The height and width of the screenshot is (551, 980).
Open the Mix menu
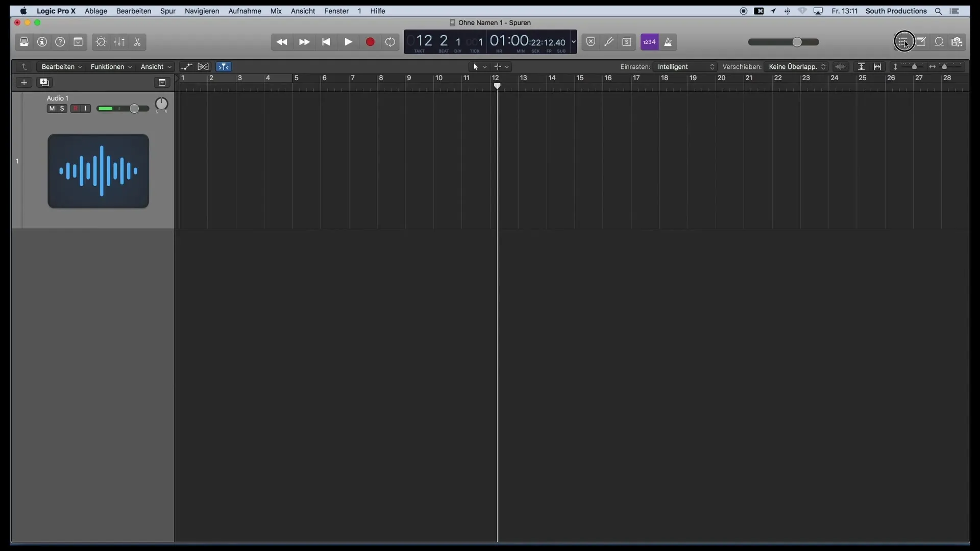(x=276, y=11)
